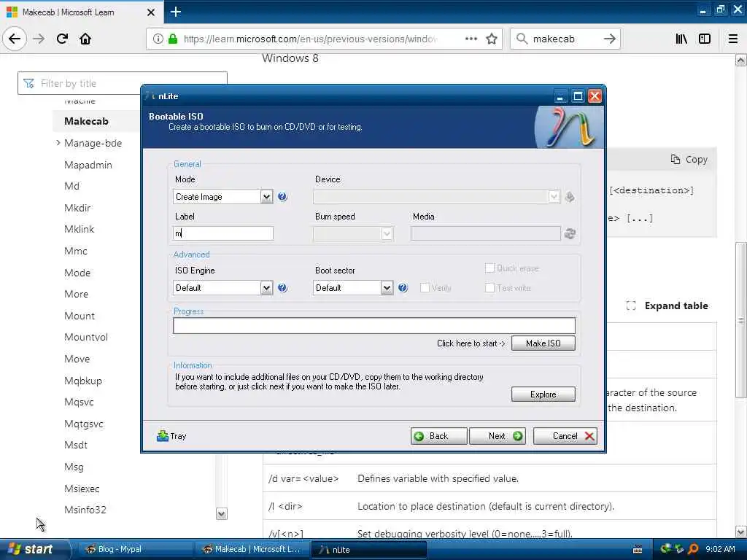
Task: Open the Makecab sidebar entry
Action: (x=86, y=121)
